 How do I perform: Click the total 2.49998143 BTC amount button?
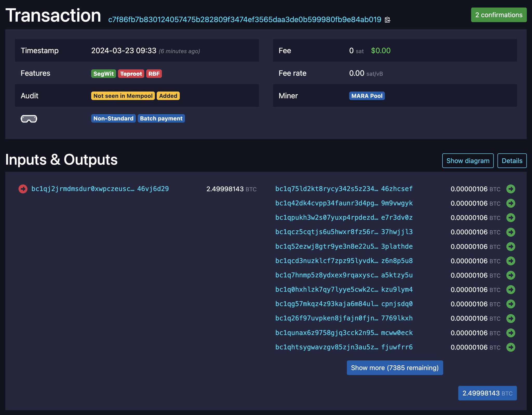487,393
